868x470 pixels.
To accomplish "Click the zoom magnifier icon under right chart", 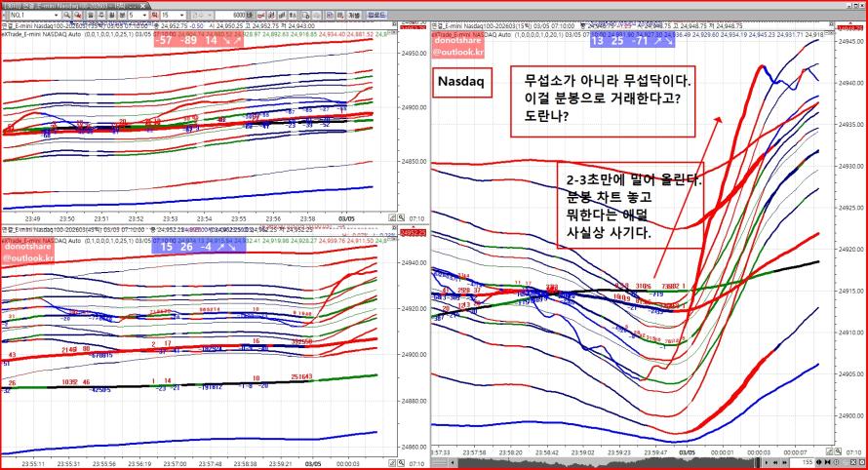I will click(838, 451).
